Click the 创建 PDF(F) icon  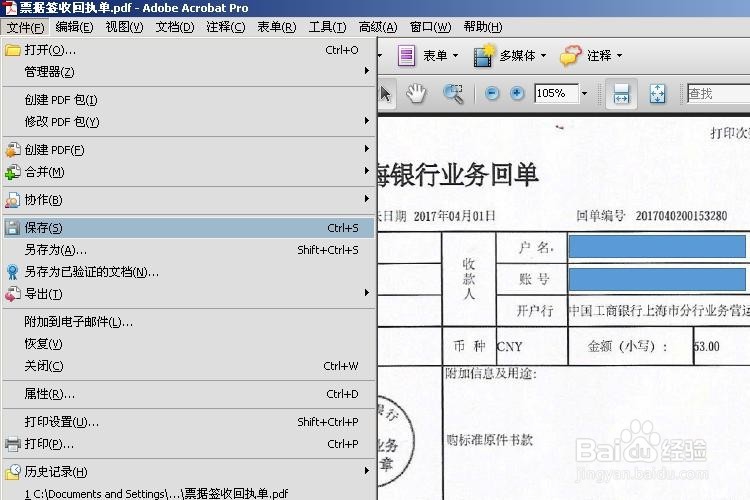(13, 150)
